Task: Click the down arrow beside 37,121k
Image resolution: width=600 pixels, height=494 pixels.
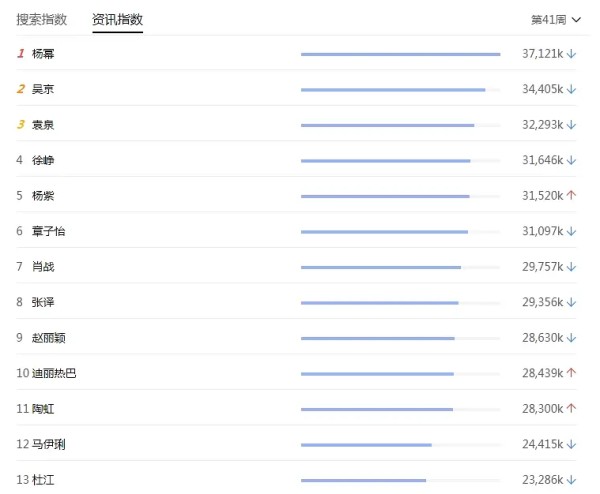Action: pyautogui.click(x=571, y=54)
